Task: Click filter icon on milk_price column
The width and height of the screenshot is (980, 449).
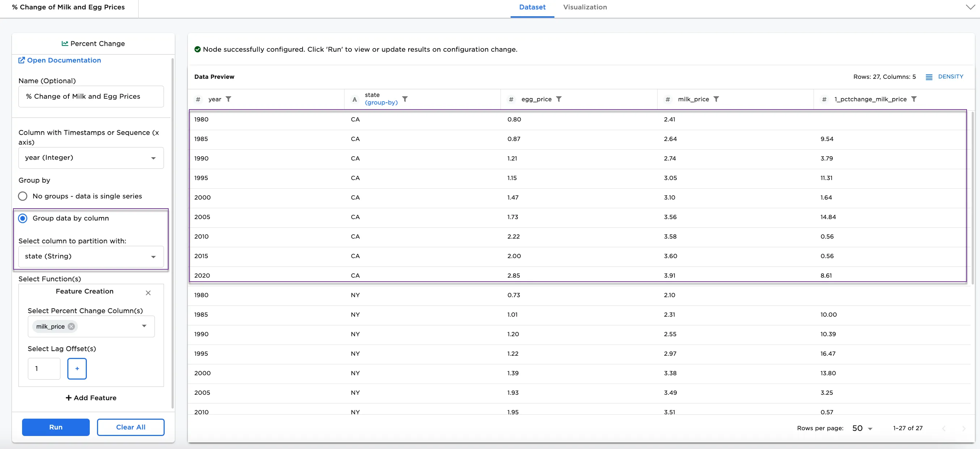Action: pyautogui.click(x=716, y=99)
